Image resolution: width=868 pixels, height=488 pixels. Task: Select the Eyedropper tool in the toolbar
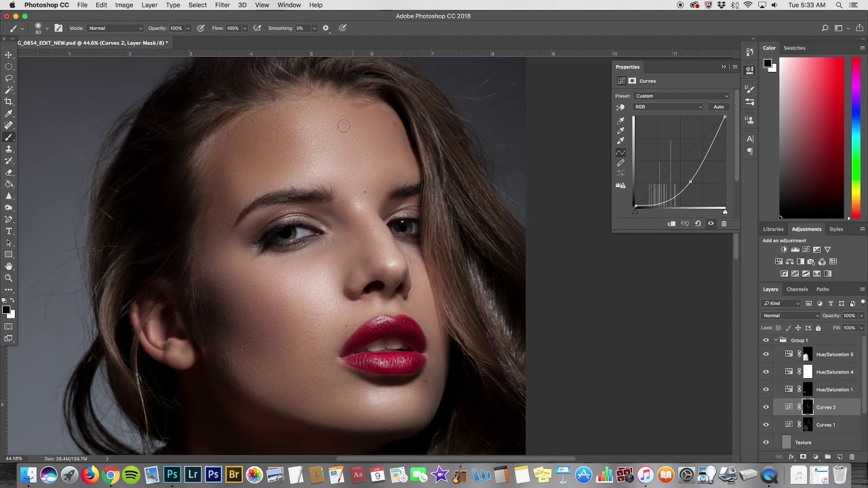(x=9, y=113)
